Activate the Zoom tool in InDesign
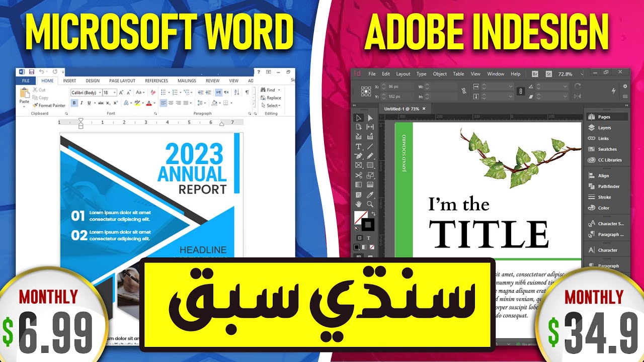Screen dimensions: 644x362 click(370, 203)
